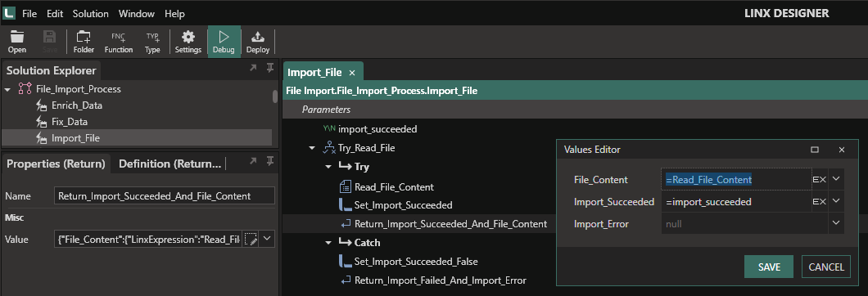Pop out the Solution Explorer panel
The width and height of the screenshot is (868, 296).
pyautogui.click(x=253, y=68)
